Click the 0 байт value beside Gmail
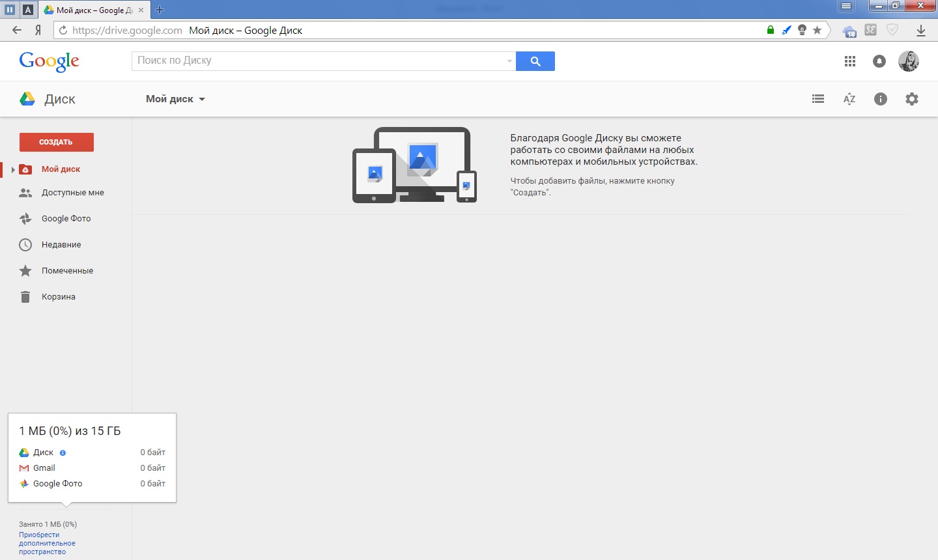938x560 pixels. tap(153, 468)
